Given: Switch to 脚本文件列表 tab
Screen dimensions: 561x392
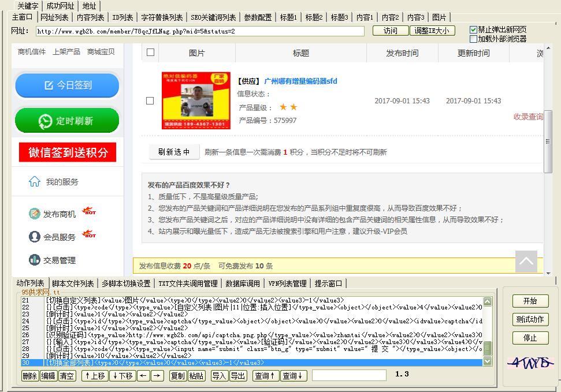Looking at the screenshot, I should tap(73, 283).
